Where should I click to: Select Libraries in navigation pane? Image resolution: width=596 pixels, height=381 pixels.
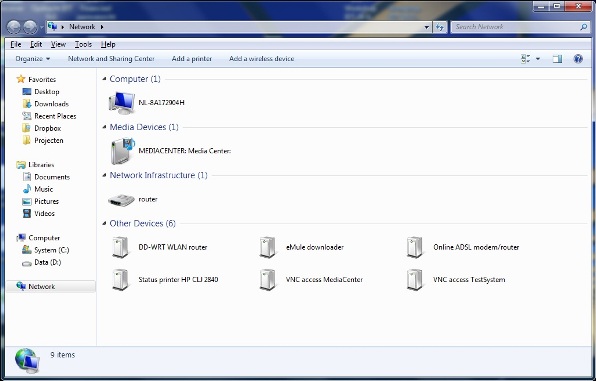(41, 165)
